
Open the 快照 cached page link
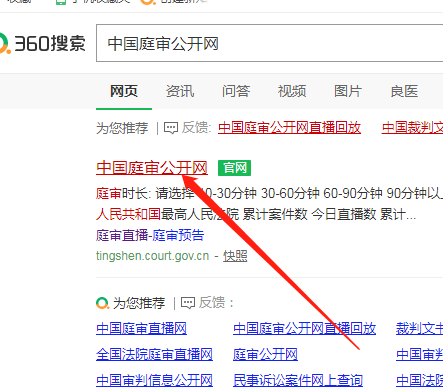235,256
